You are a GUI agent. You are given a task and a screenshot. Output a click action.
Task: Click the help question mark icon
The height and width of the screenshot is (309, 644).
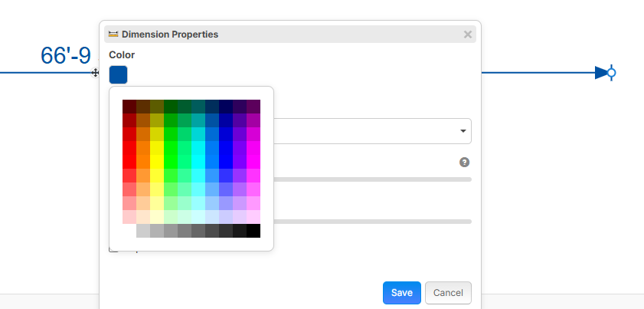[x=464, y=163]
